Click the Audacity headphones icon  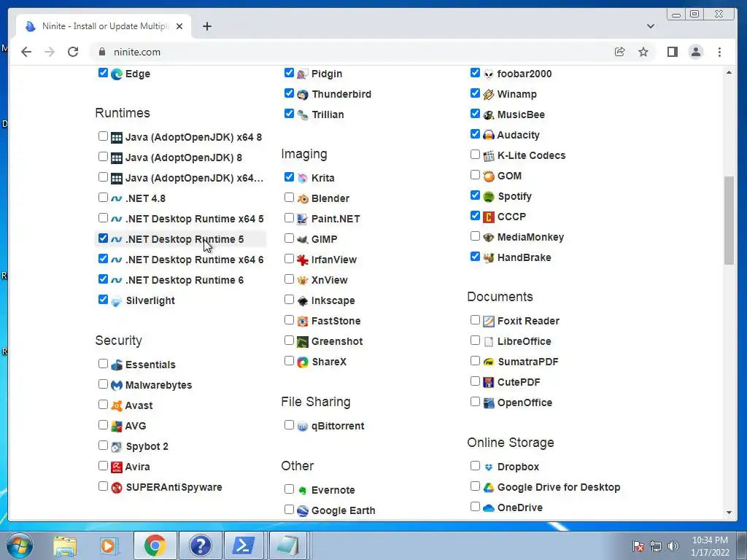[488, 135]
